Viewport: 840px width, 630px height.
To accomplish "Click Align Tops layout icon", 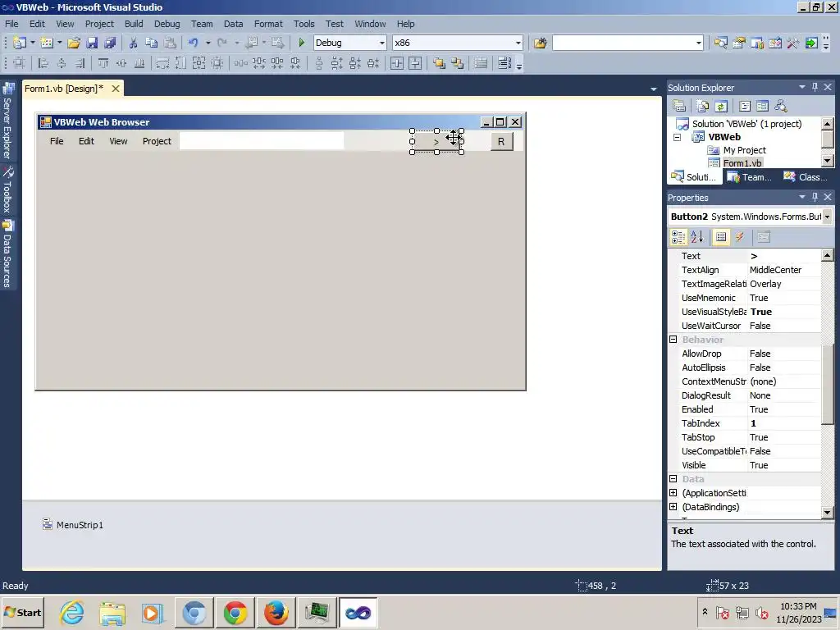I will (x=103, y=64).
